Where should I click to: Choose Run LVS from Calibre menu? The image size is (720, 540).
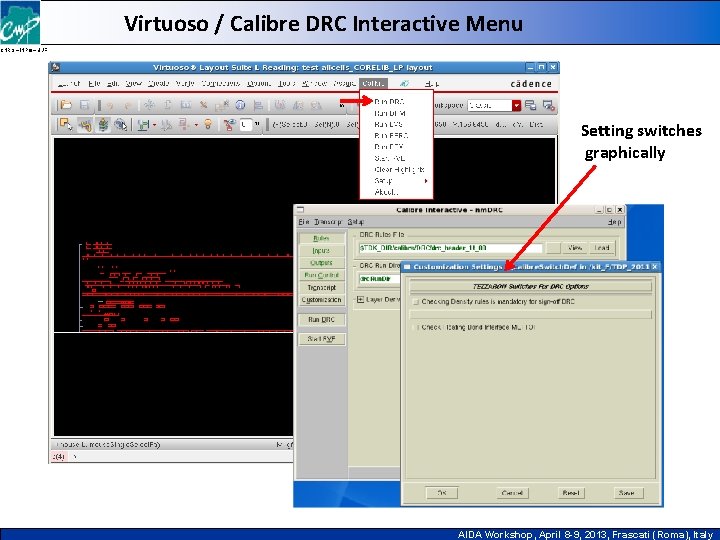point(397,124)
